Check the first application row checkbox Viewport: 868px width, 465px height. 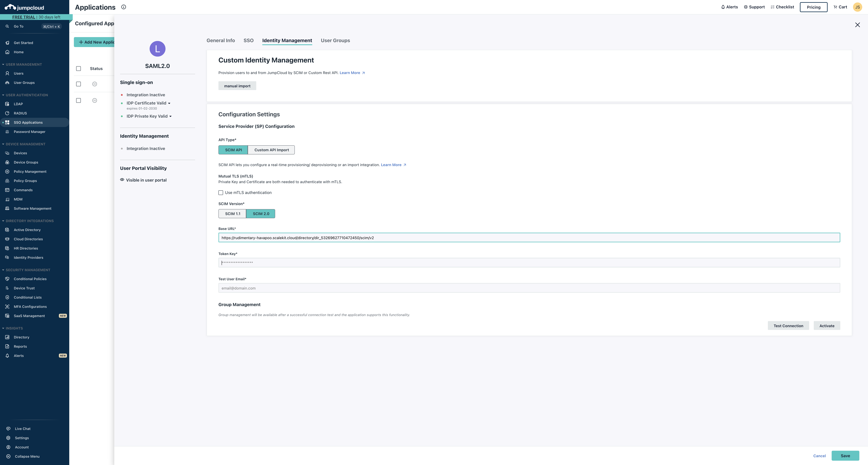[78, 84]
